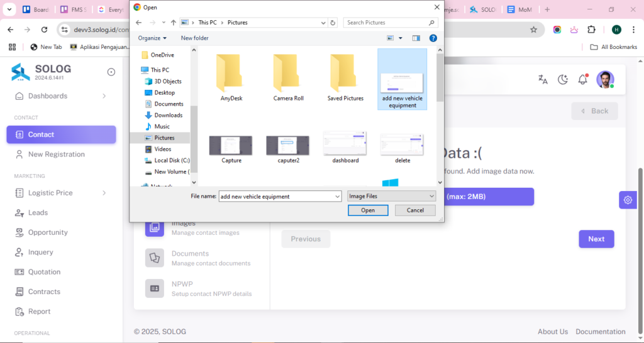Viewport: 644px width, 343px height.
Task: Open user avatar profile menu
Action: pos(606,80)
